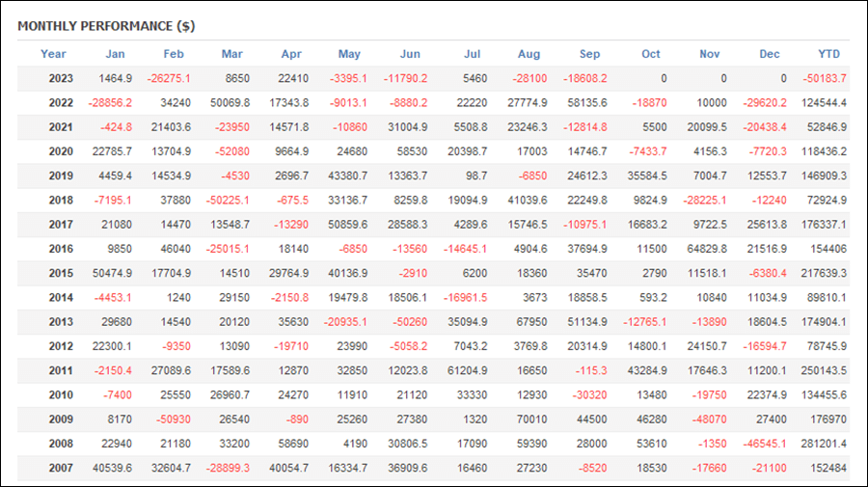Screen dimensions: 868x487
Task: Click the Nov column header
Action: pyautogui.click(x=710, y=54)
